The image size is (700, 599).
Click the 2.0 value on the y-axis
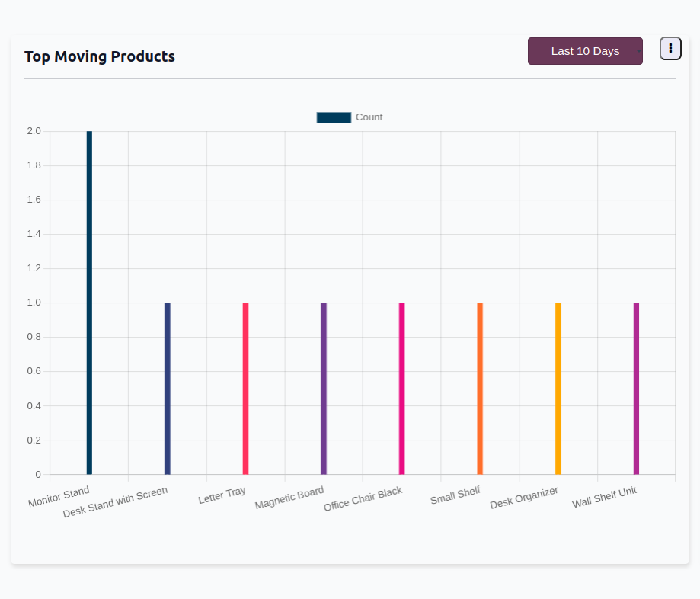34,131
